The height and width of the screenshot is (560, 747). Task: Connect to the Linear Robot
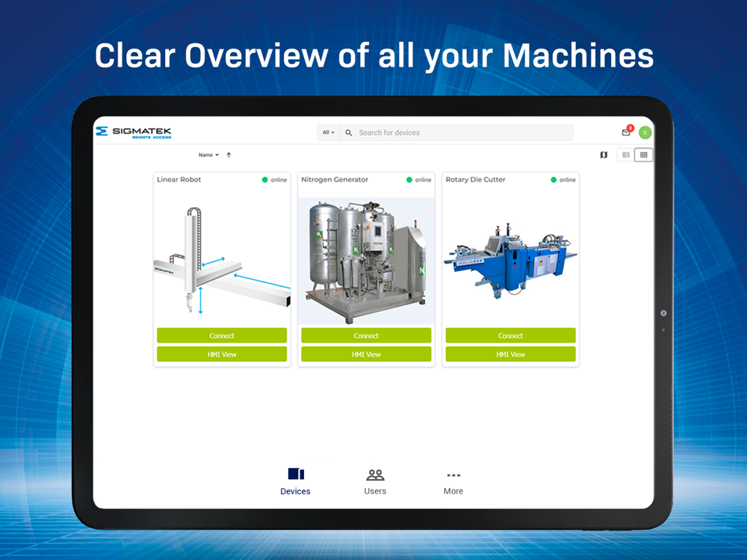pos(222,335)
